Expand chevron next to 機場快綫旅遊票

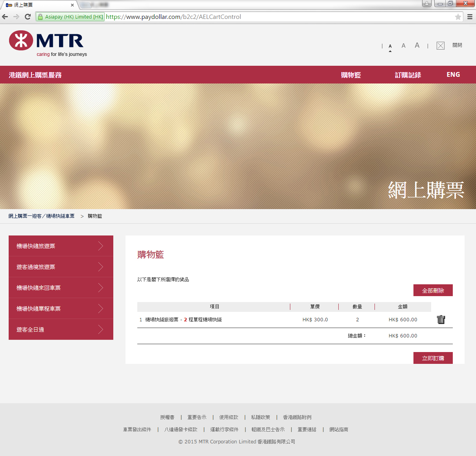[101, 246]
